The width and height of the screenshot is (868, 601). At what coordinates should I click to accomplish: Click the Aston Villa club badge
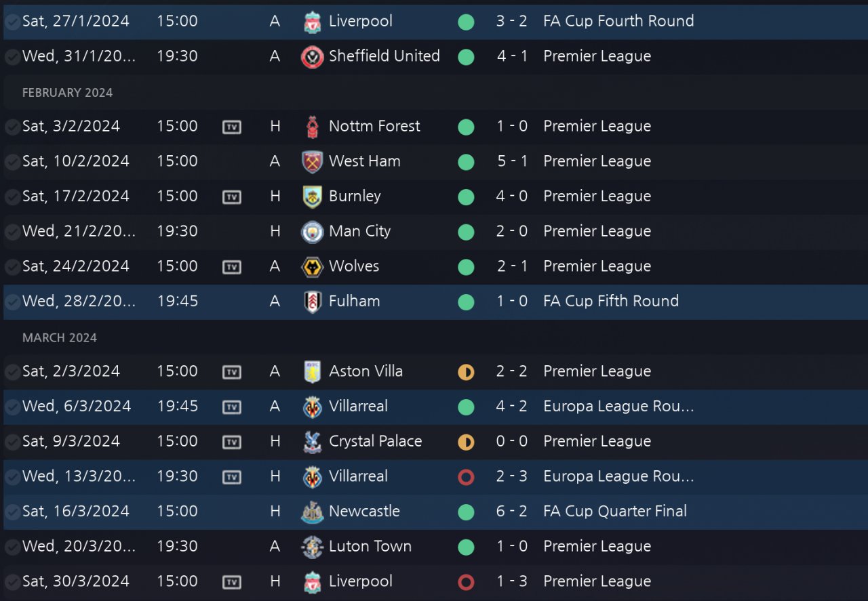312,372
